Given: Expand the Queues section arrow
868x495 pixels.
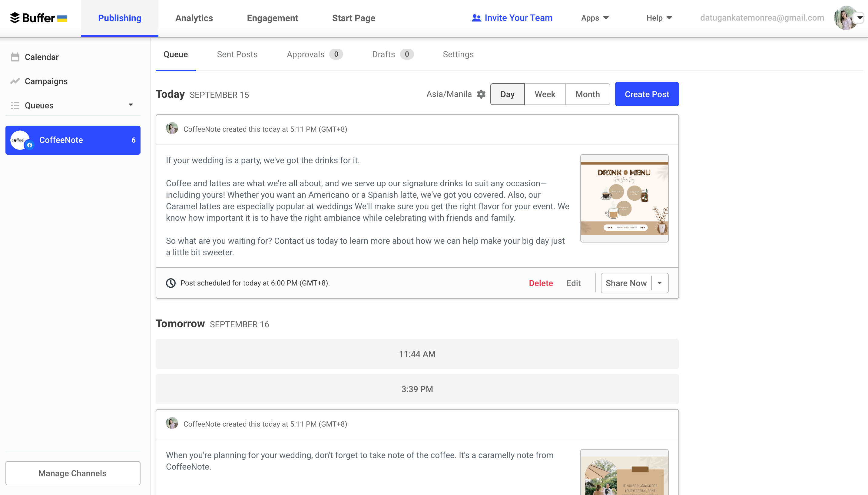Looking at the screenshot, I should pos(131,105).
